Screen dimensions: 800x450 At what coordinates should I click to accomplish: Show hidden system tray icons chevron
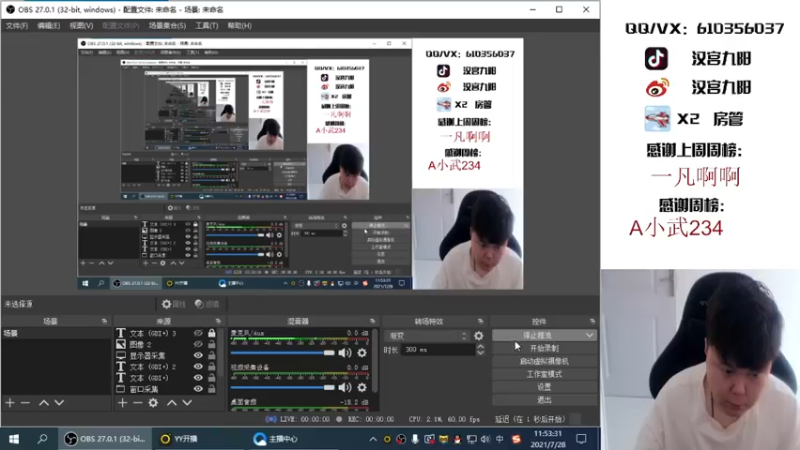tap(373, 439)
